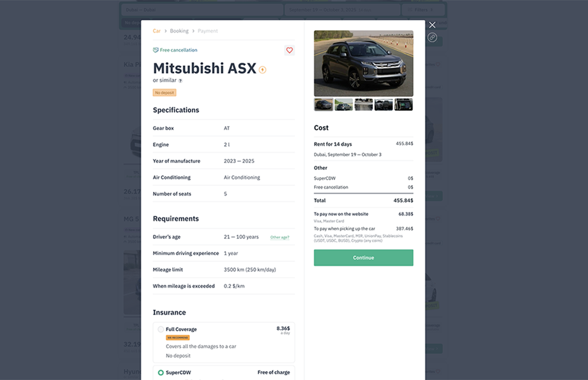Add Mitsubishi ASX to favorites heart icon
This screenshot has width=588, height=380.
coord(290,50)
